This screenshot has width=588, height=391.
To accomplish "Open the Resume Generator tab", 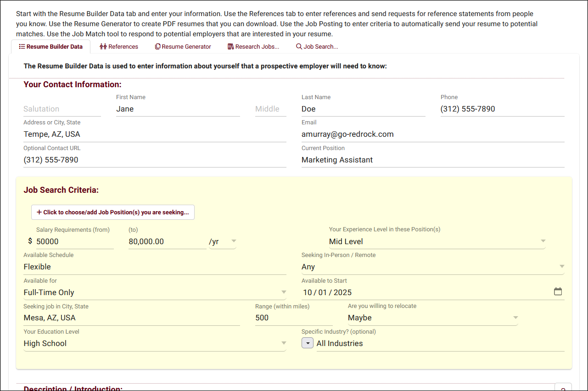I will [x=183, y=46].
